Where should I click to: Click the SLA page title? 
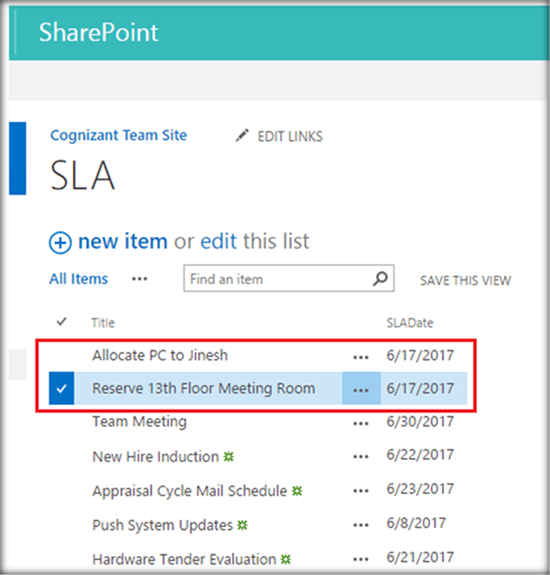[82, 176]
